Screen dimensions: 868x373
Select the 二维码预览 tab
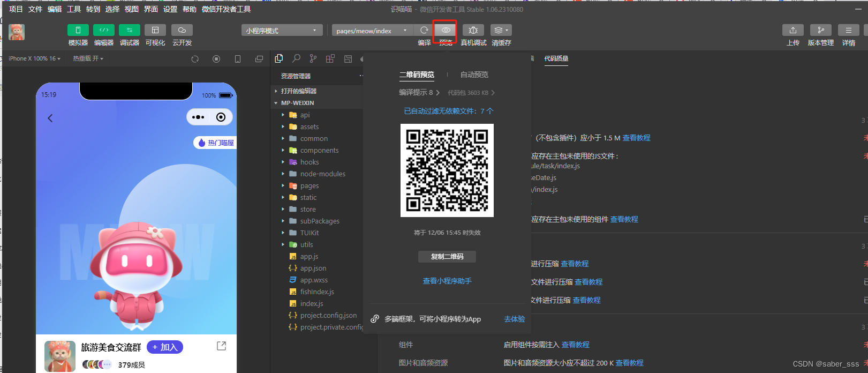click(x=417, y=74)
